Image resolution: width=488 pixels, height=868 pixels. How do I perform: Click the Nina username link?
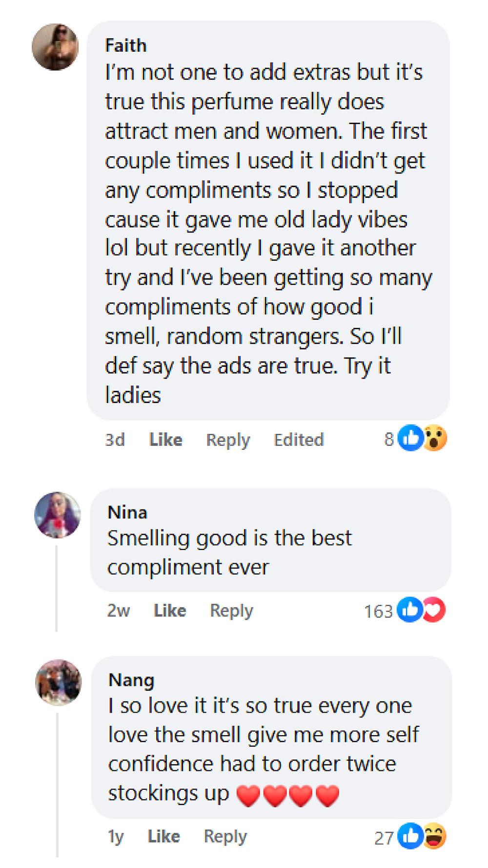click(x=127, y=512)
